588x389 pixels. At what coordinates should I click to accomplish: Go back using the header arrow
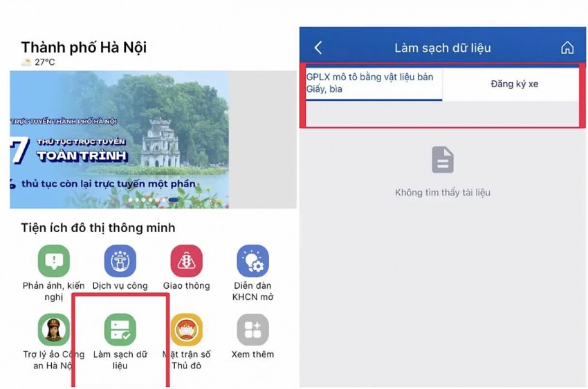pyautogui.click(x=318, y=48)
